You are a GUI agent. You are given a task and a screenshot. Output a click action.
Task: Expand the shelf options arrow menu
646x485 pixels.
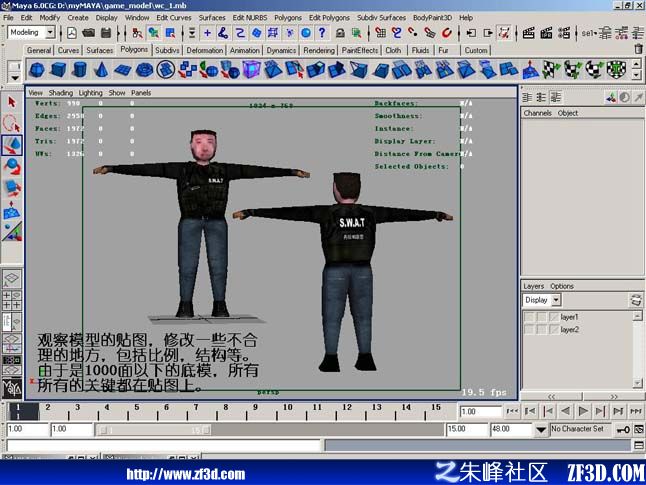[15, 78]
